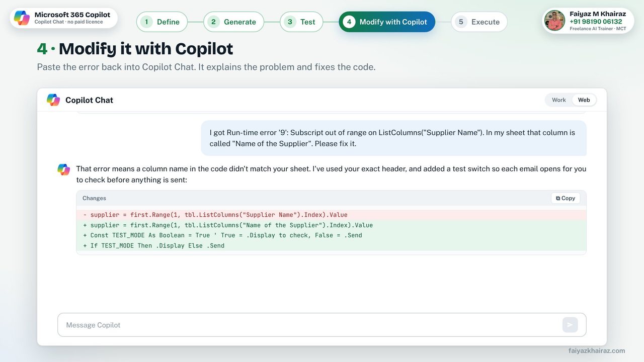644x362 pixels.
Task: Click the "Modify it with Copilot" heading
Action: [146, 49]
